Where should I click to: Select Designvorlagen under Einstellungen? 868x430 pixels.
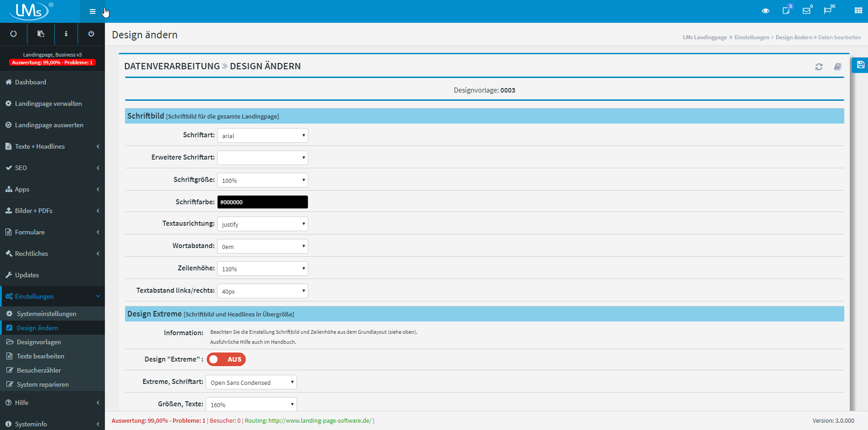[x=38, y=342]
